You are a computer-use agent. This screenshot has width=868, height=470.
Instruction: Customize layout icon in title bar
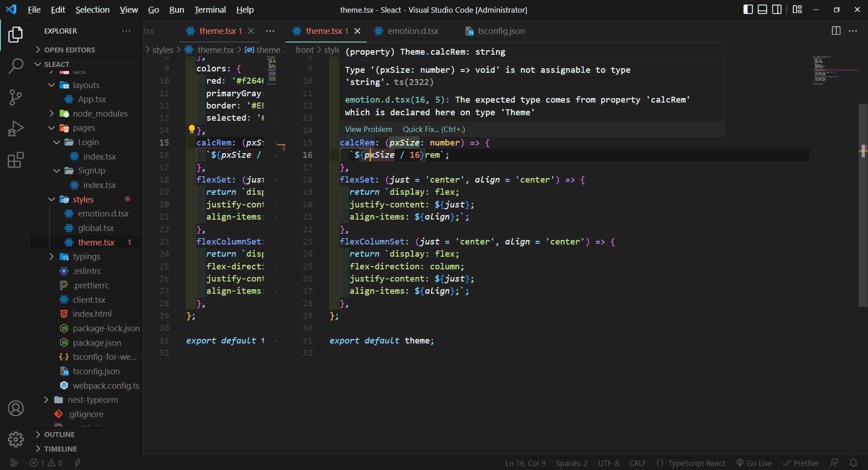pyautogui.click(x=797, y=9)
